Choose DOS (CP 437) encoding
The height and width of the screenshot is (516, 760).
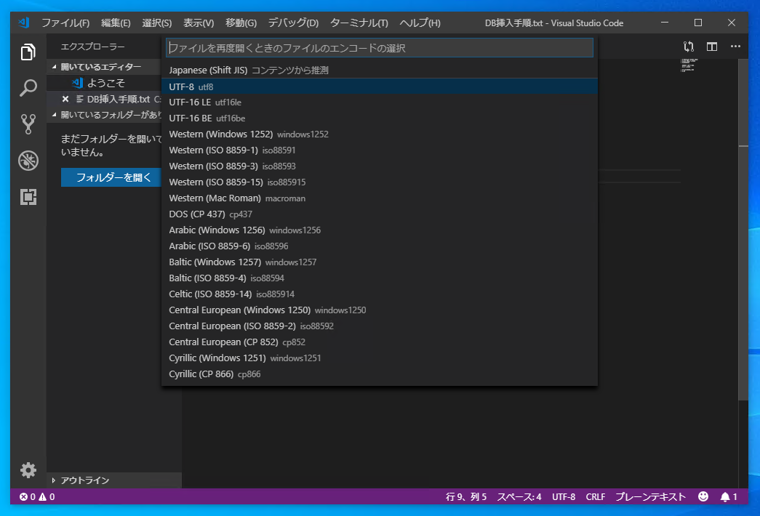click(x=380, y=214)
